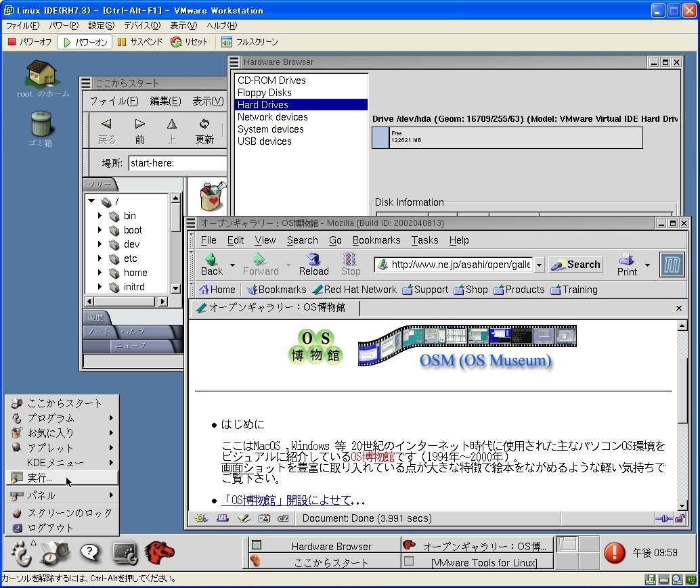Click the Search button in Mozilla
The height and width of the screenshot is (588, 700).
coord(575,265)
